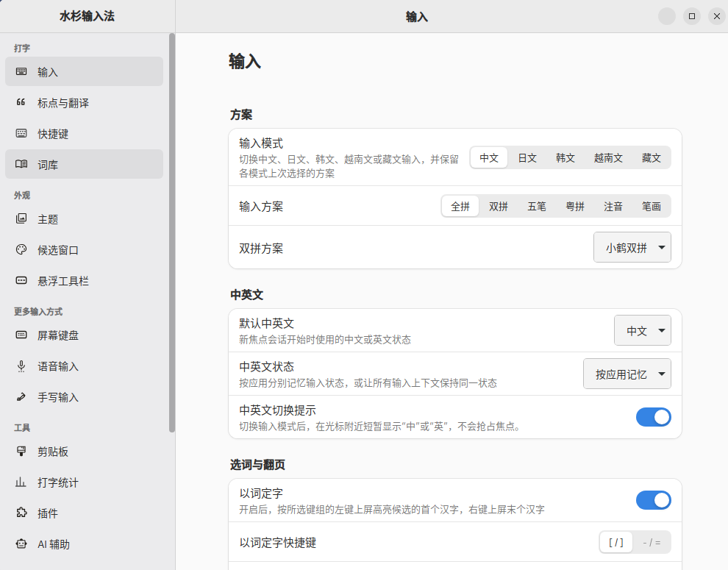Screen dimensions: 728x570
Task: Turn off the 以词定字 switch
Action: tap(653, 500)
